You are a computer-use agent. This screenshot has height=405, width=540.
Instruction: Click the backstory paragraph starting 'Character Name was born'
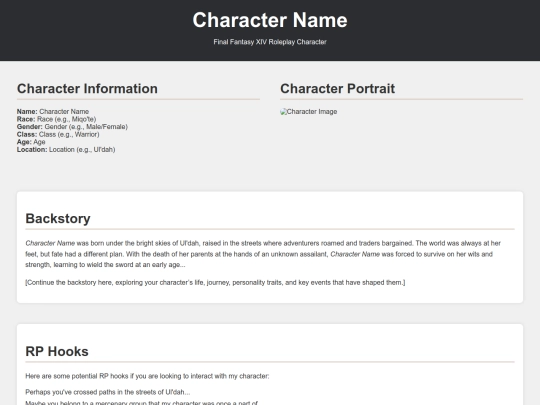point(263,254)
